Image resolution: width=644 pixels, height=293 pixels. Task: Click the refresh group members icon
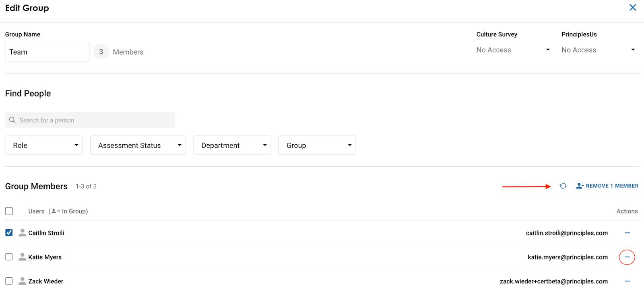(563, 186)
